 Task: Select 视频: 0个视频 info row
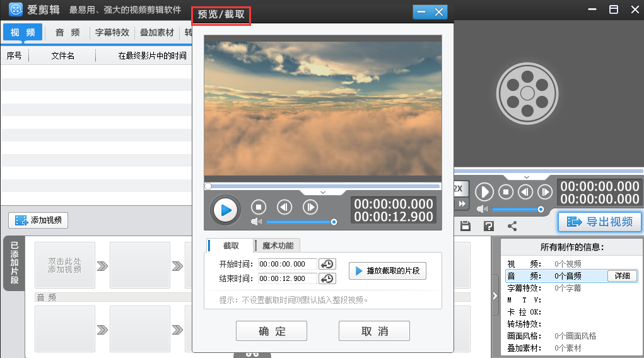(571, 264)
